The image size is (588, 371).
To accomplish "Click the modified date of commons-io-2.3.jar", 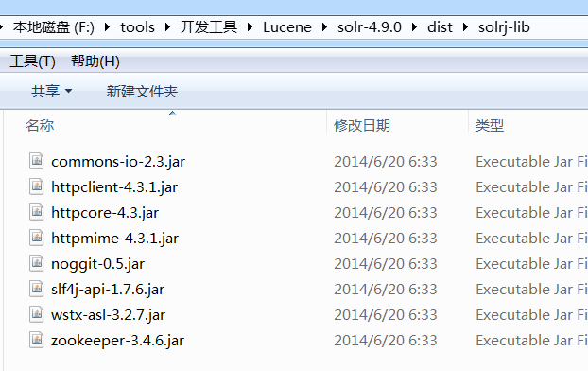I will coord(386,162).
